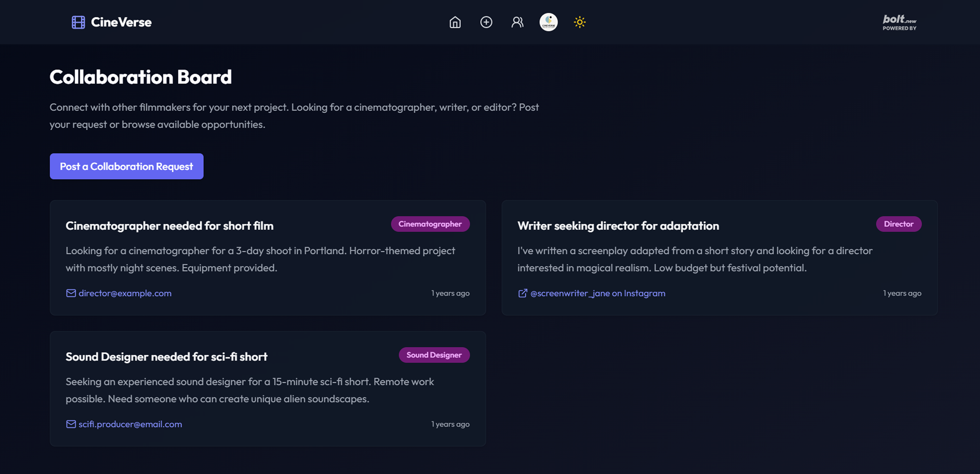The width and height of the screenshot is (980, 474).
Task: Open Writer seeking director for adaptation title
Action: pos(618,226)
